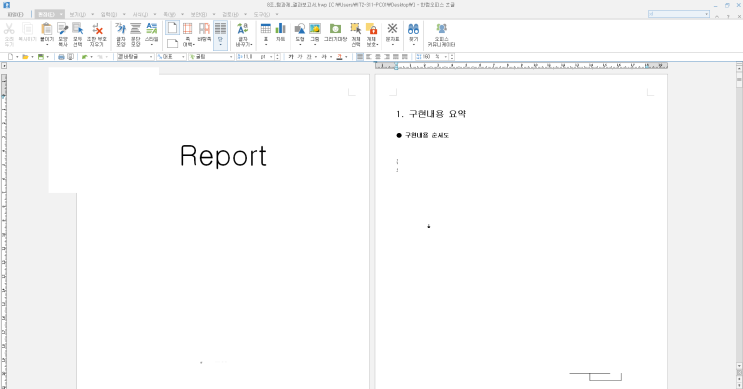The image size is (743, 389).
Task: Click the Master Page (바탕쪽) icon
Action: (204, 29)
